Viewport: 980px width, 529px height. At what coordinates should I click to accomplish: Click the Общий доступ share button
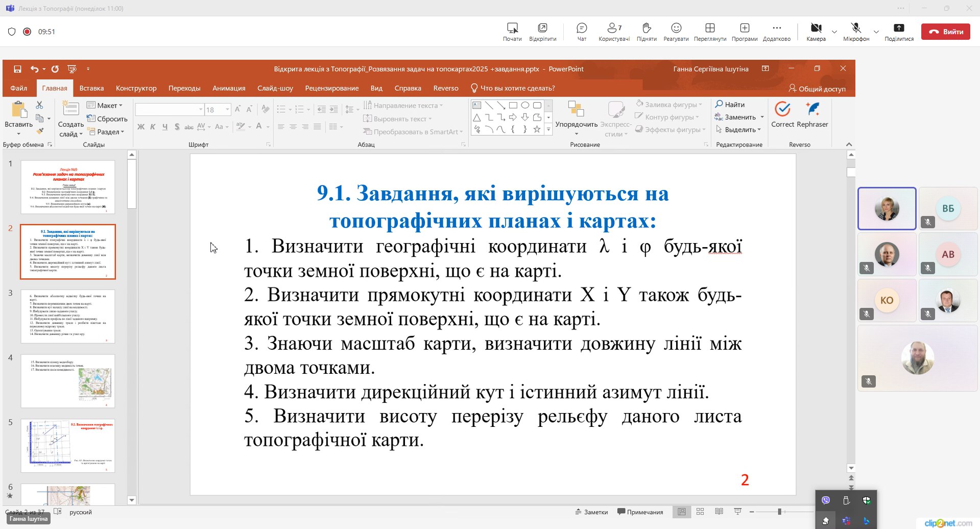pyautogui.click(x=817, y=89)
